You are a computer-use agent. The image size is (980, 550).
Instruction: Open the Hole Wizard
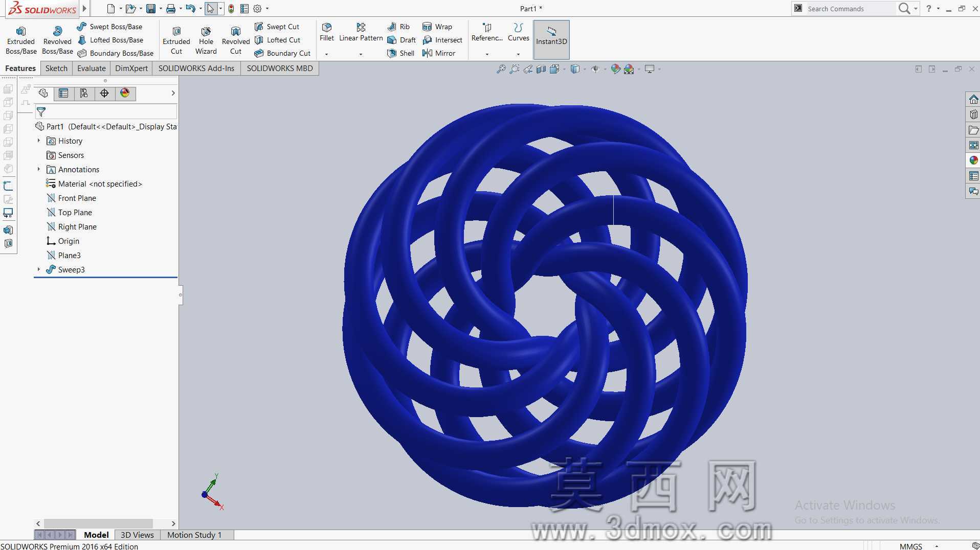click(206, 40)
